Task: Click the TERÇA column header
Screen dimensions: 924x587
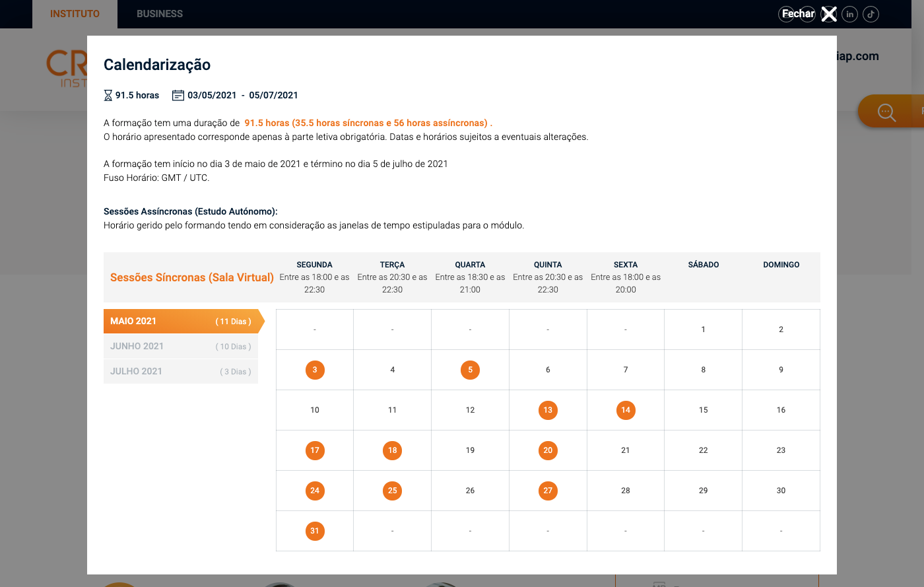Action: [x=393, y=265]
